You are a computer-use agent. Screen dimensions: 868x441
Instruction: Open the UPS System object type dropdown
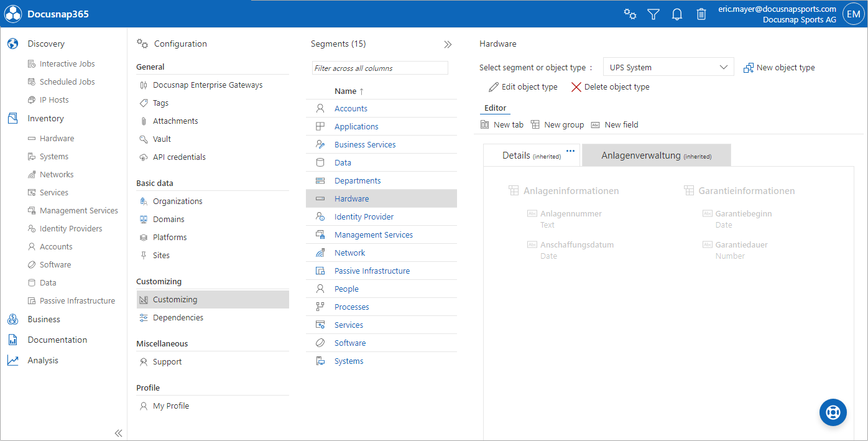click(x=668, y=67)
